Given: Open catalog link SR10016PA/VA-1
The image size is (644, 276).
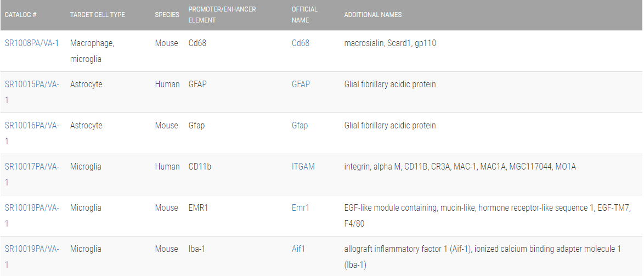Looking at the screenshot, I should point(32,125).
